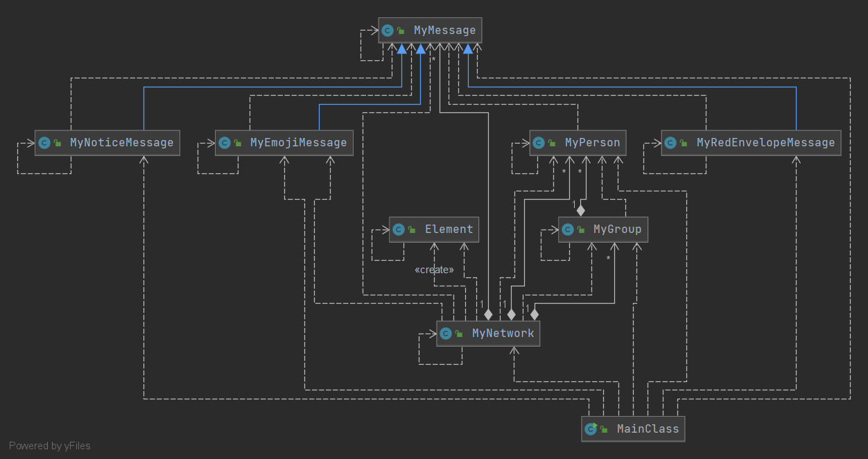Click the class icon of MyNoticeMessage node
This screenshot has height=459, width=868.
(x=44, y=143)
